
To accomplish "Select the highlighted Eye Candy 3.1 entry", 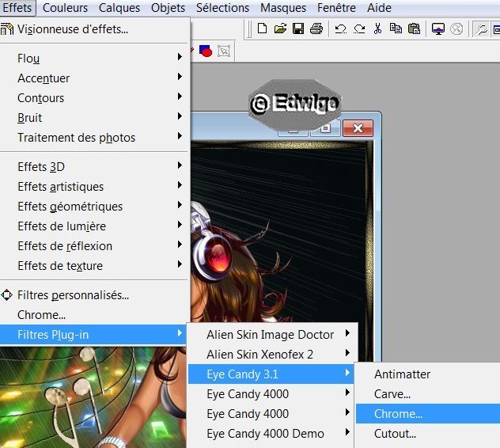I will [x=271, y=374].
